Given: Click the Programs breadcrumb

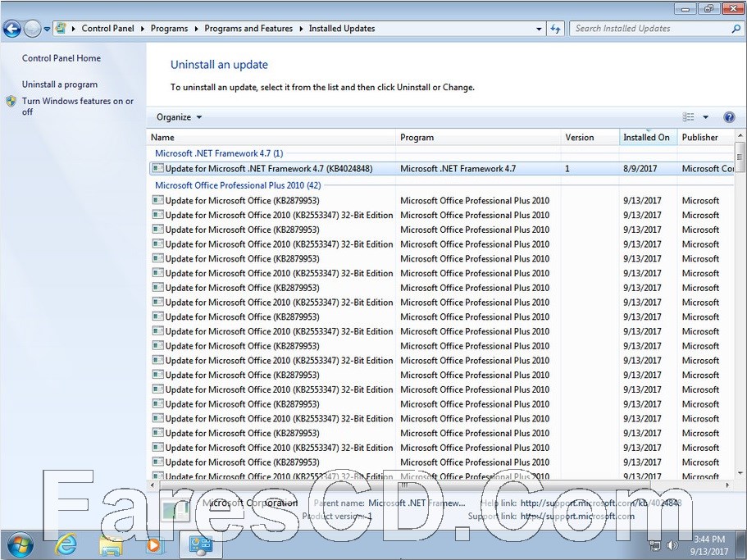Looking at the screenshot, I should point(169,28).
